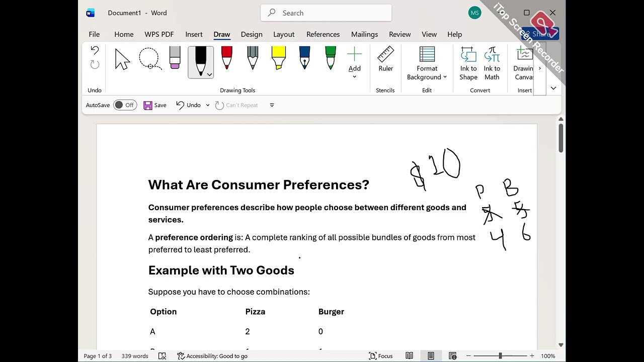This screenshot has height=362, width=644.
Task: Click zoom out minus button
Action: coord(468,356)
